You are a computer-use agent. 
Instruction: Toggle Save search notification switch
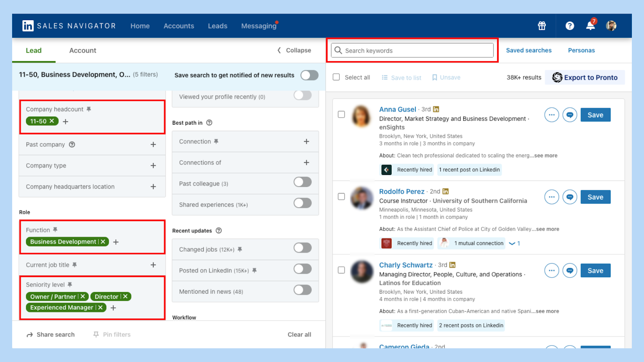click(309, 75)
